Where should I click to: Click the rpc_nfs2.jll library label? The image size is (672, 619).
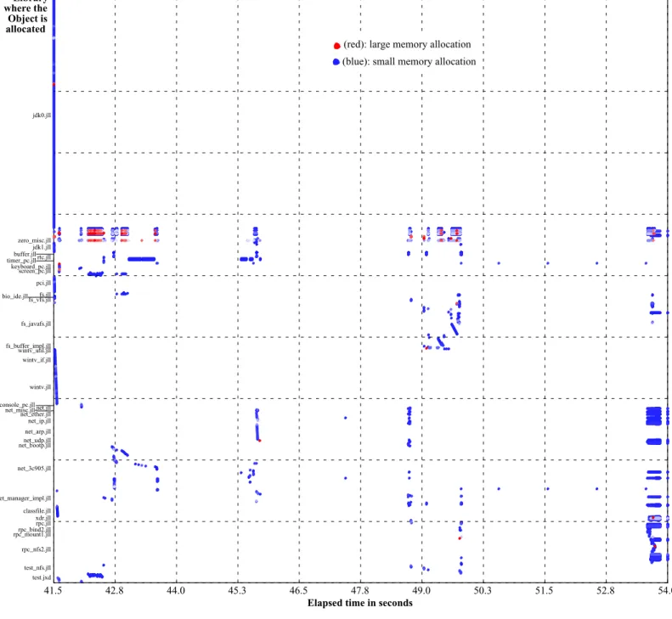37,549
